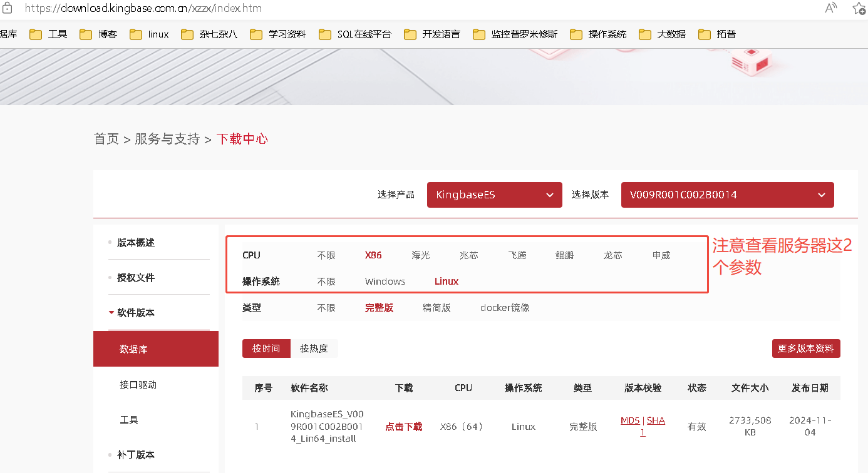The width and height of the screenshot is (868, 473).
Task: Choose Windows as the operating system filter
Action: point(385,282)
